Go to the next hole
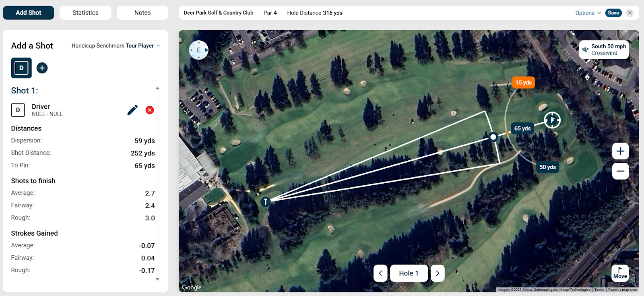 (x=438, y=273)
